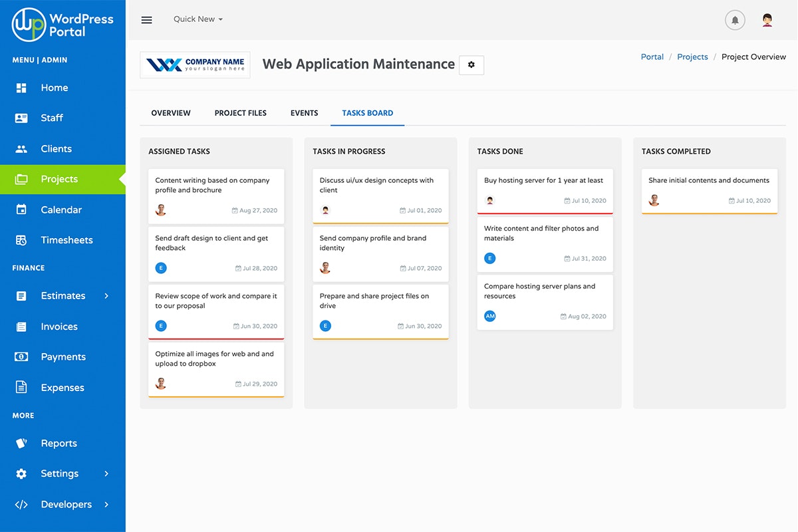Image resolution: width=798 pixels, height=532 pixels.
Task: Open the Optimize all images task card
Action: pos(216,370)
